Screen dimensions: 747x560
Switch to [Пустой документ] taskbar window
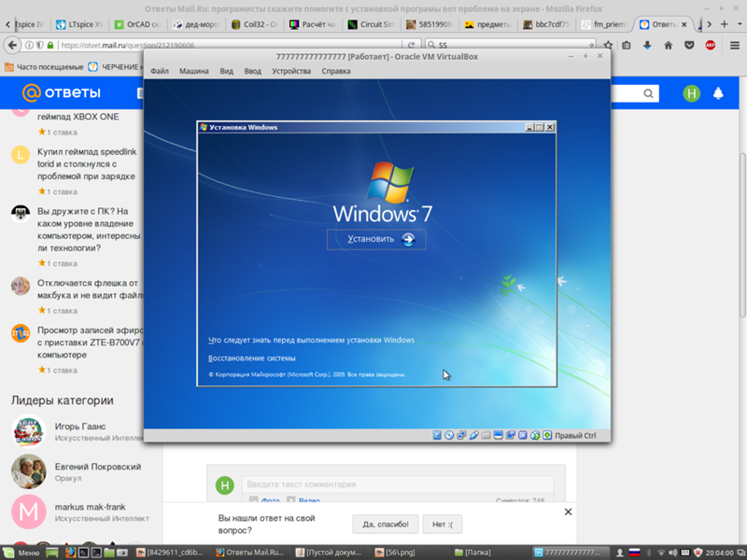329,553
